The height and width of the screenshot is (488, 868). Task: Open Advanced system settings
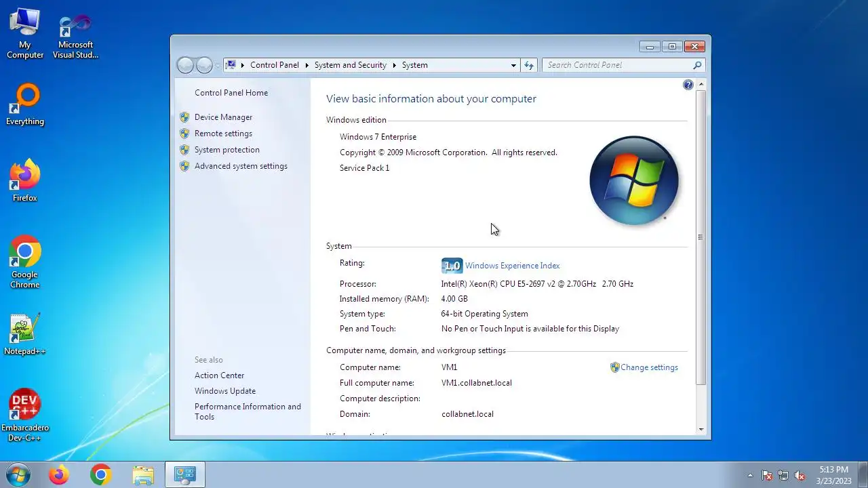[241, 166]
